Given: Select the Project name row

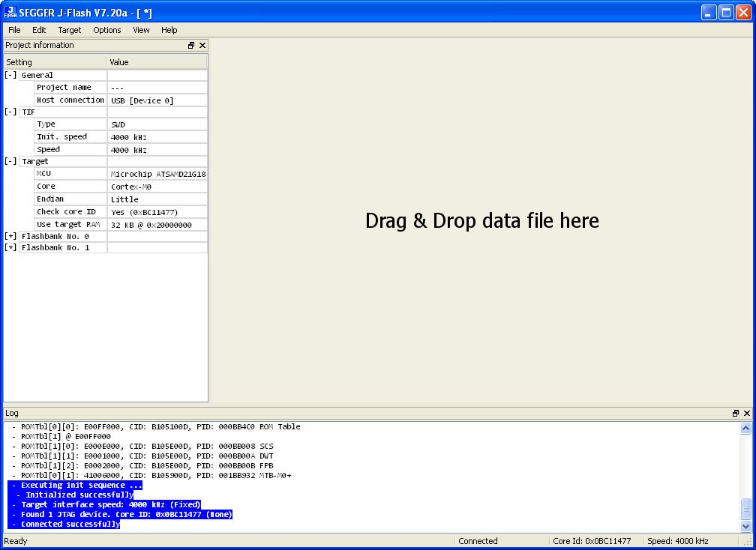Looking at the screenshot, I should [x=121, y=87].
